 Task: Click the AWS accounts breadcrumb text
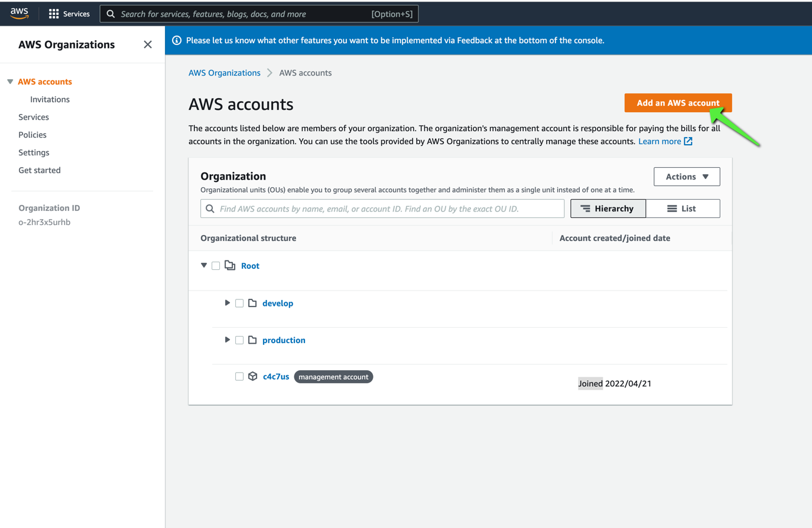tap(306, 73)
